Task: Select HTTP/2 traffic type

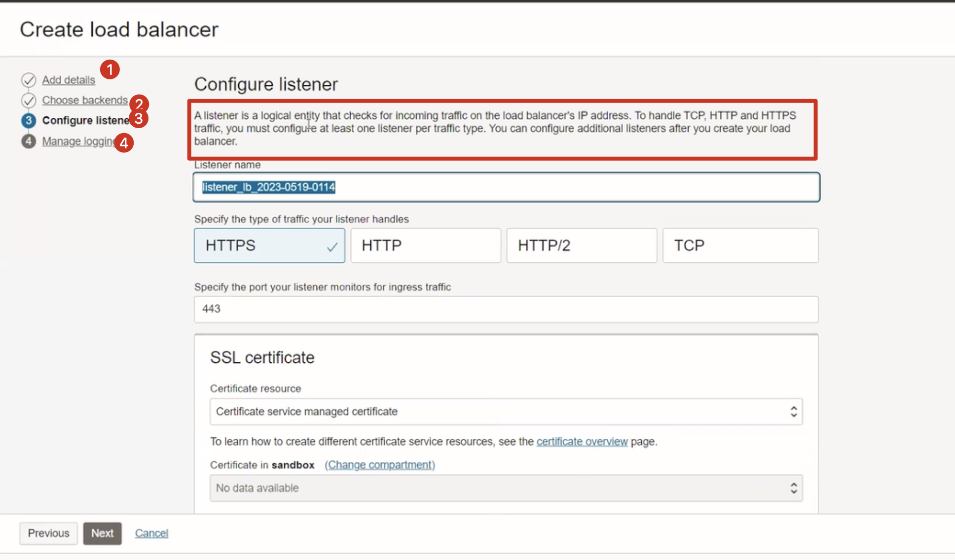Action: coord(582,245)
